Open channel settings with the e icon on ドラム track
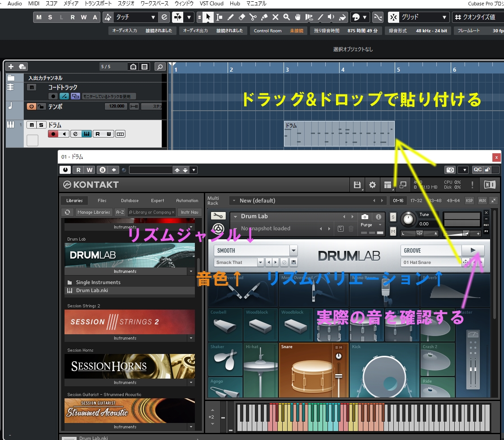Screen dimensions: 504x440 click(75, 134)
